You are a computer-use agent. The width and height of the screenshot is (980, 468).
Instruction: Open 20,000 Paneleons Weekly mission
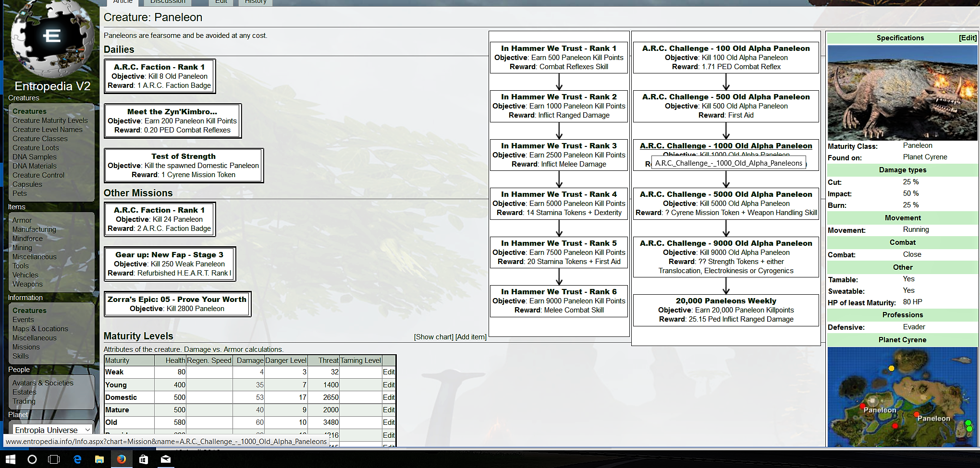[726, 301]
